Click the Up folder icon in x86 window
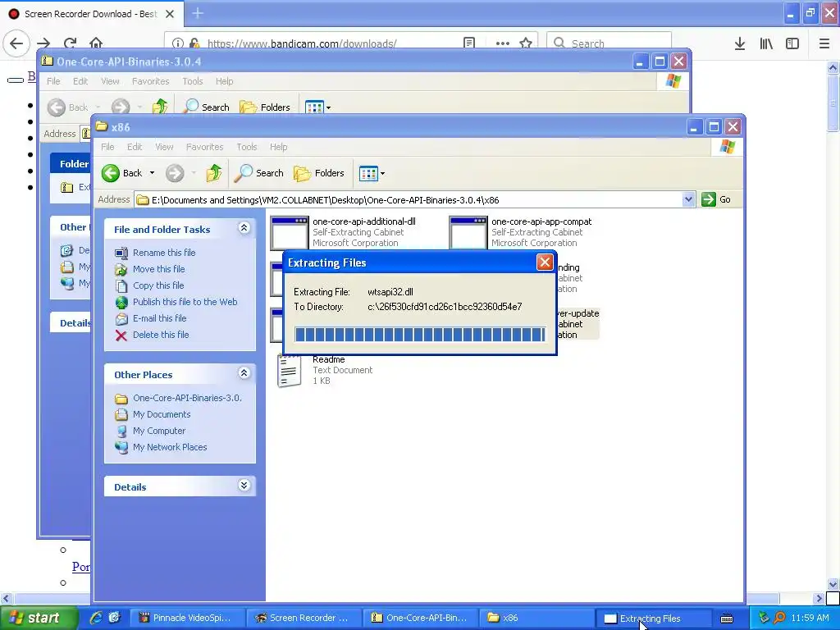Image resolution: width=840 pixels, height=630 pixels. [x=214, y=173]
